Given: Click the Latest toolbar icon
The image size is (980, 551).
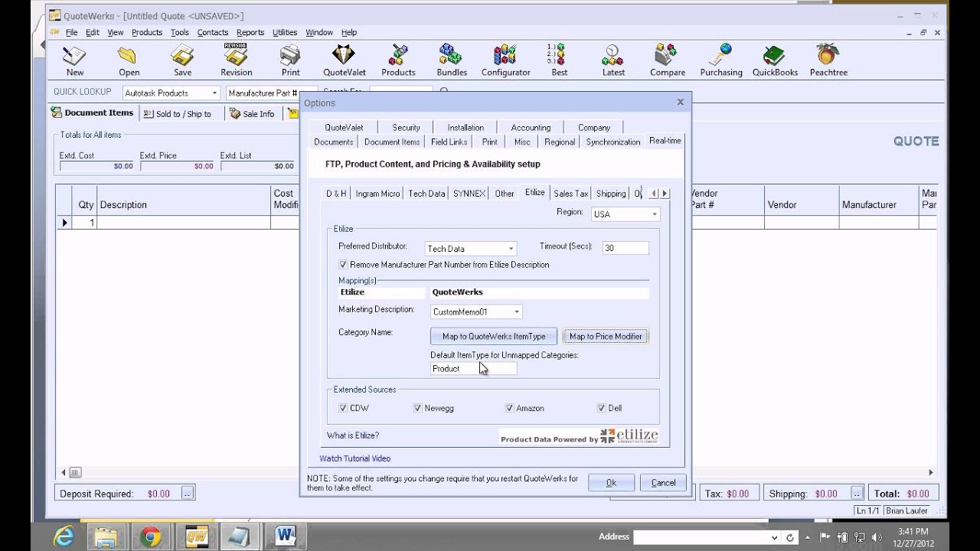Looking at the screenshot, I should pos(613,60).
